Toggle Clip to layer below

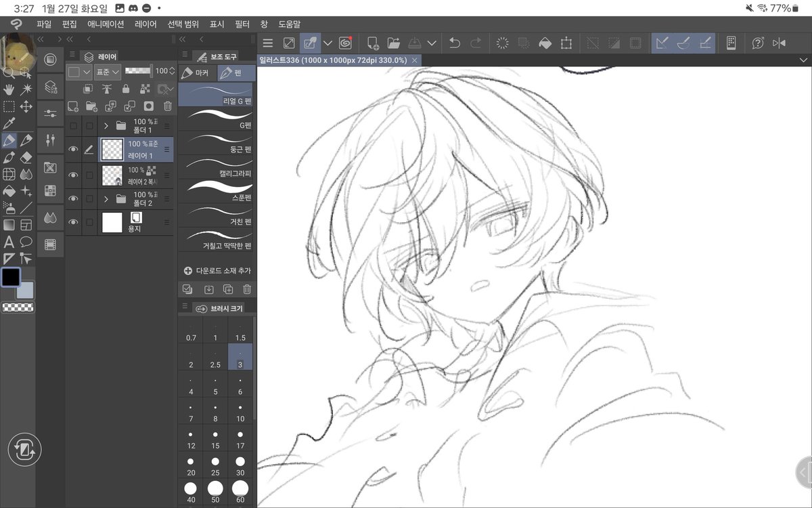coord(88,89)
